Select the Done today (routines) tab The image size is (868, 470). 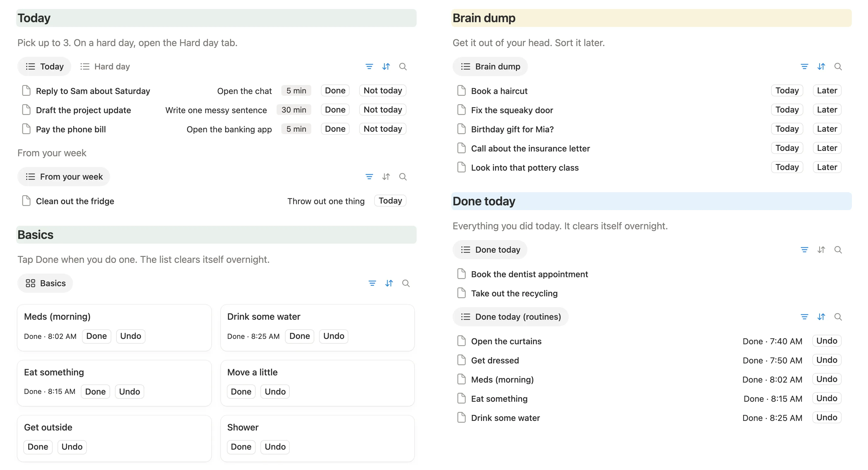tap(510, 317)
